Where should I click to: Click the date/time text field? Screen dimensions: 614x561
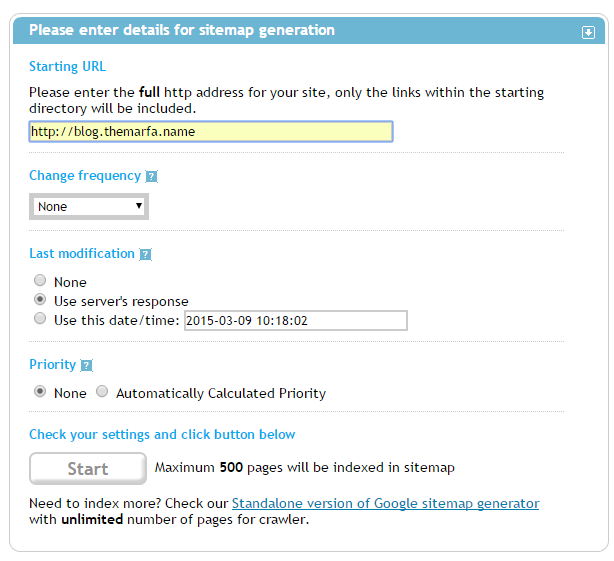tap(296, 321)
